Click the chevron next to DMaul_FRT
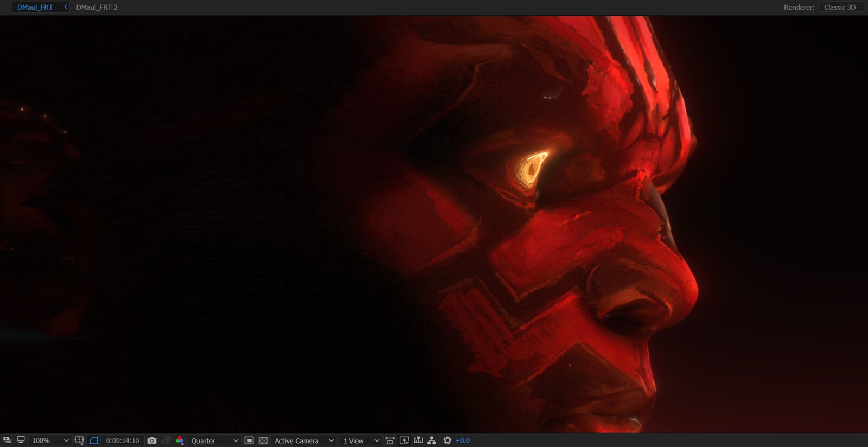The width and height of the screenshot is (868, 447). coord(66,7)
